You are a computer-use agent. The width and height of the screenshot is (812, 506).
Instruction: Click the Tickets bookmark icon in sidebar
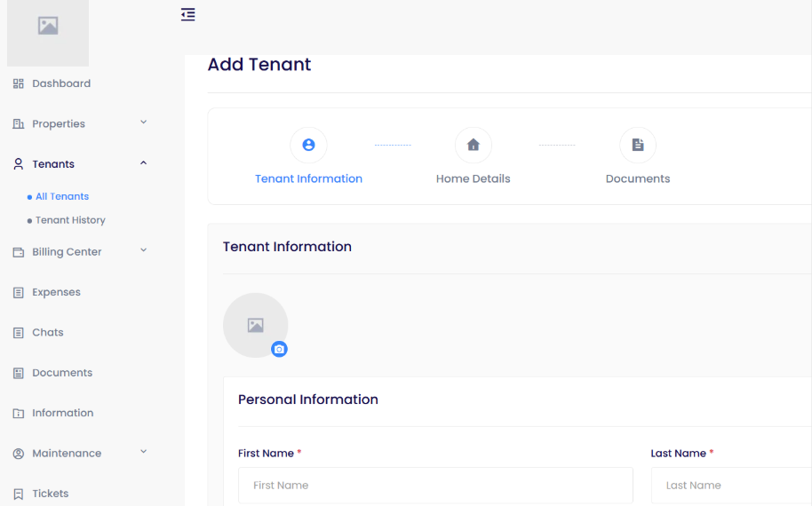click(x=18, y=494)
